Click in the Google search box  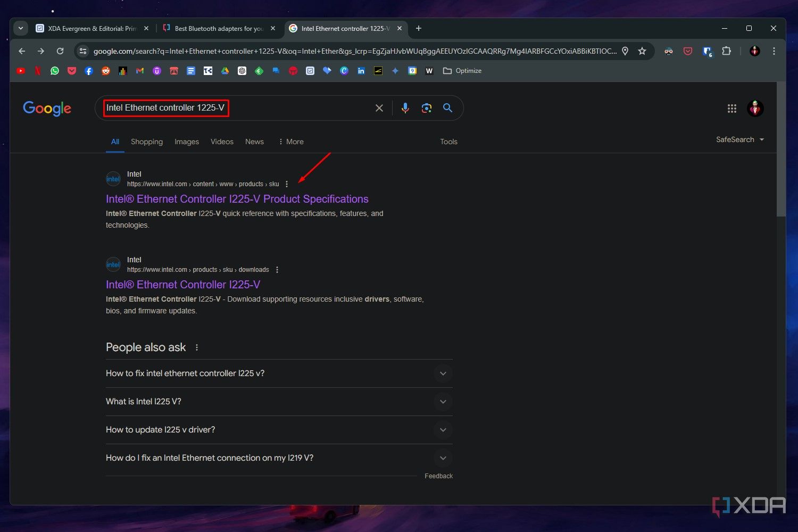(279, 108)
